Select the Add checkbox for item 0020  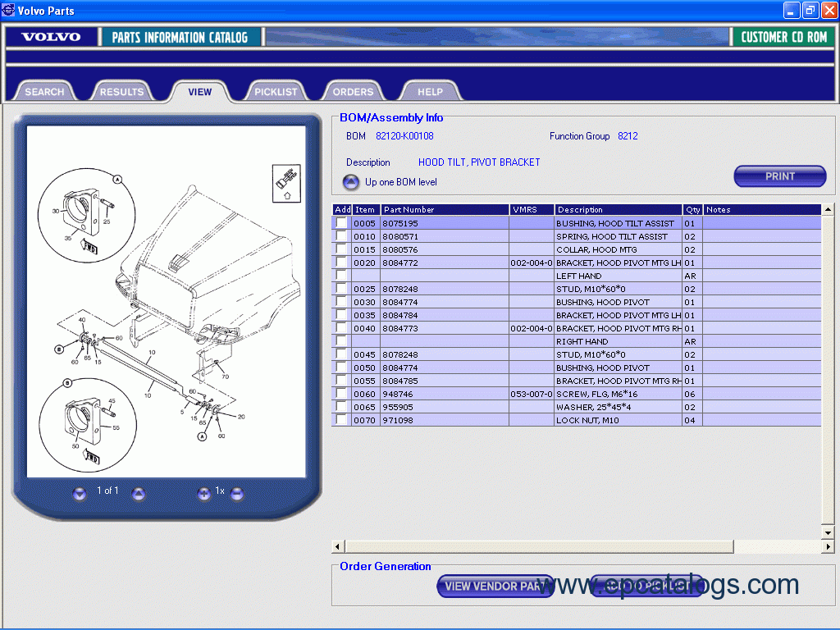pyautogui.click(x=341, y=262)
